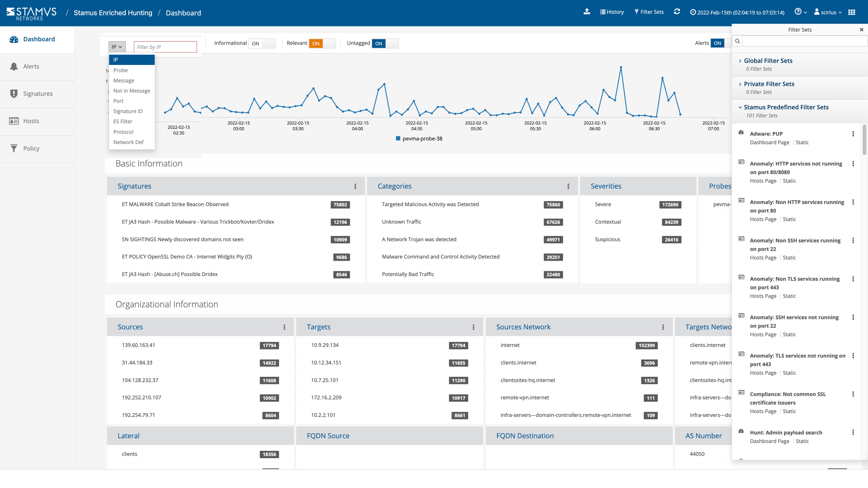
Task: Select Signature ID from the filter menu
Action: [128, 111]
